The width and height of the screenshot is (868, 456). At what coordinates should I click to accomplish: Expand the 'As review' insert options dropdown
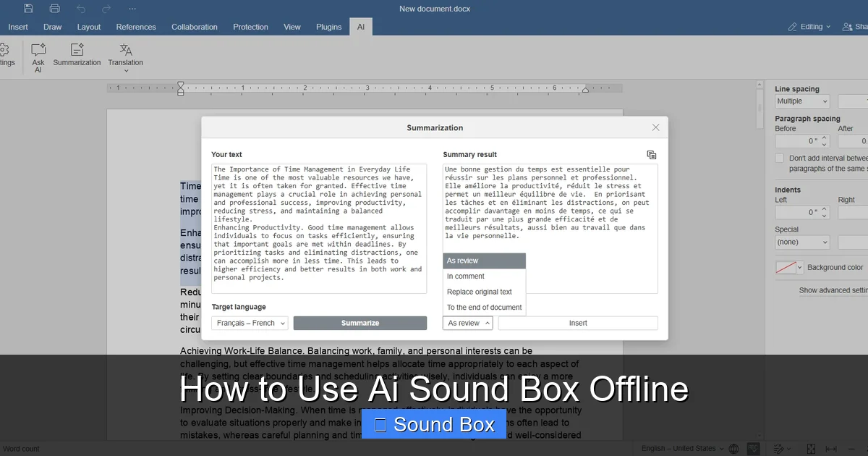tap(467, 323)
